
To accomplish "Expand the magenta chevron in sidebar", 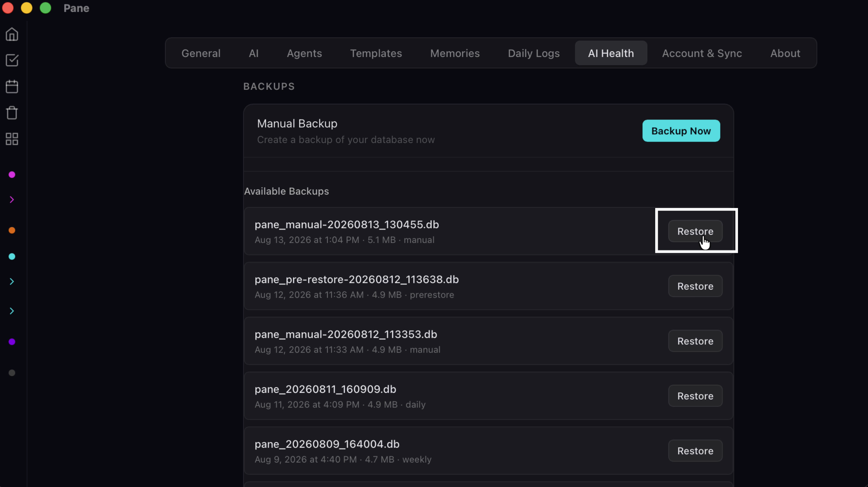I will 12,200.
